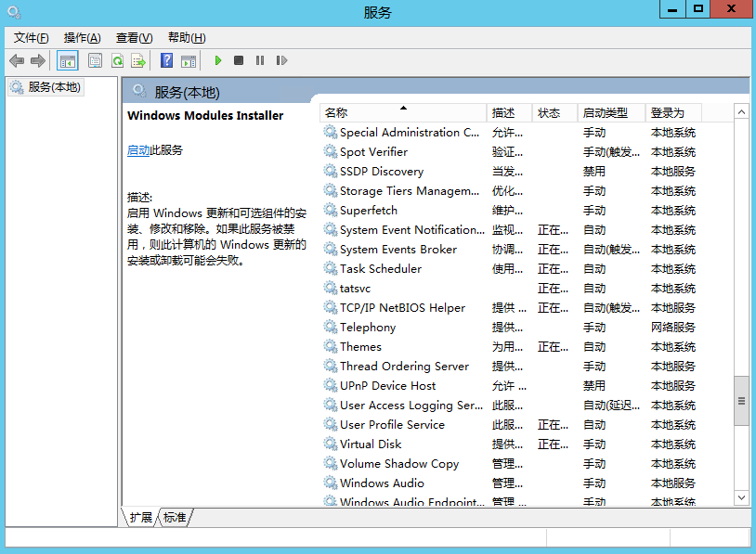This screenshot has height=554, width=756.
Task: Click the gear icon beside System Events Broker
Action: coord(331,249)
